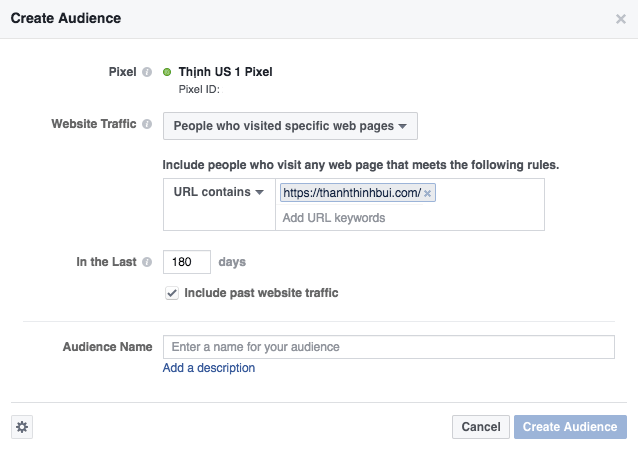Click the Add URL keywords field

410,218
